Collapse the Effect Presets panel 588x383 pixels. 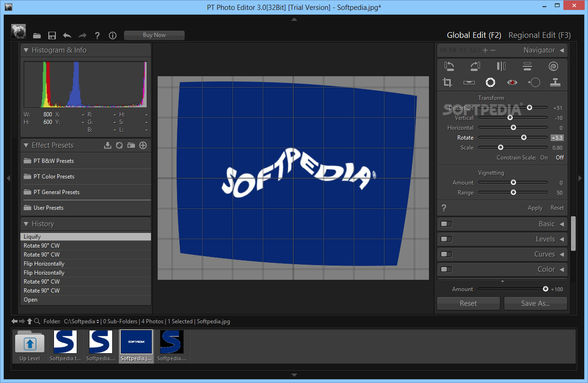pyautogui.click(x=26, y=145)
